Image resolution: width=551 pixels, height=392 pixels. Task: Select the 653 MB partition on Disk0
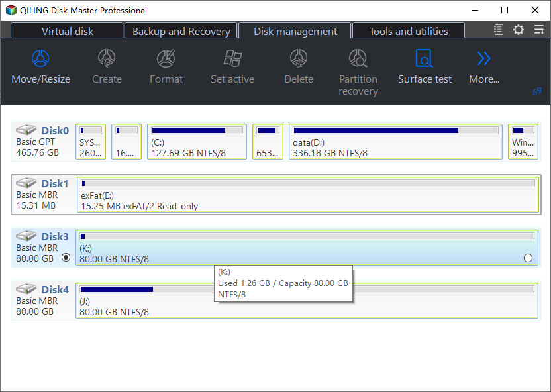pyautogui.click(x=268, y=142)
